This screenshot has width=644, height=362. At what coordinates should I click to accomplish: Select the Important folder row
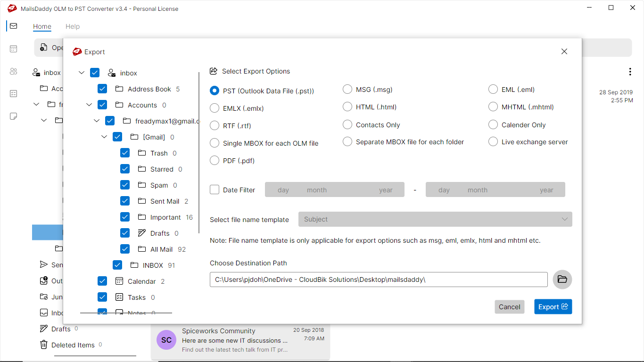point(157,217)
